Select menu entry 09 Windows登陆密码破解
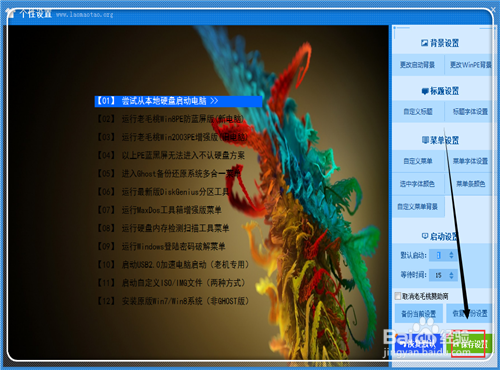The height and width of the screenshot is (370, 500). point(161,246)
